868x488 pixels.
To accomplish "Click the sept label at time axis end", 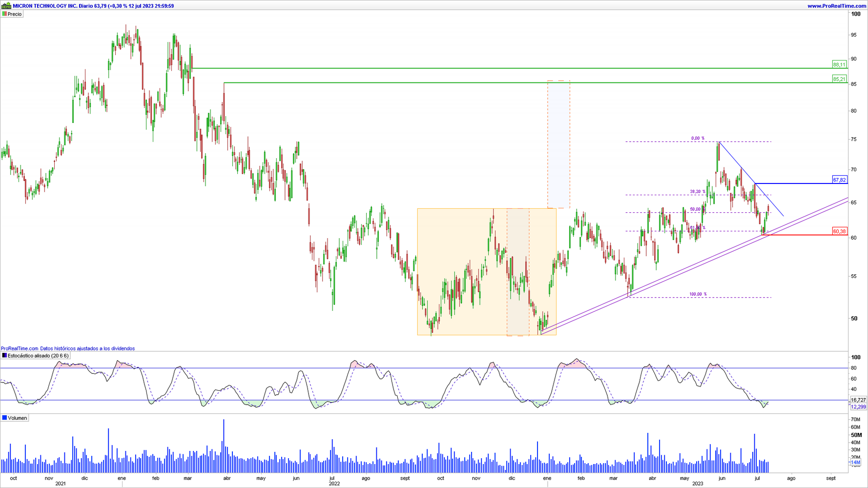I will (x=831, y=478).
